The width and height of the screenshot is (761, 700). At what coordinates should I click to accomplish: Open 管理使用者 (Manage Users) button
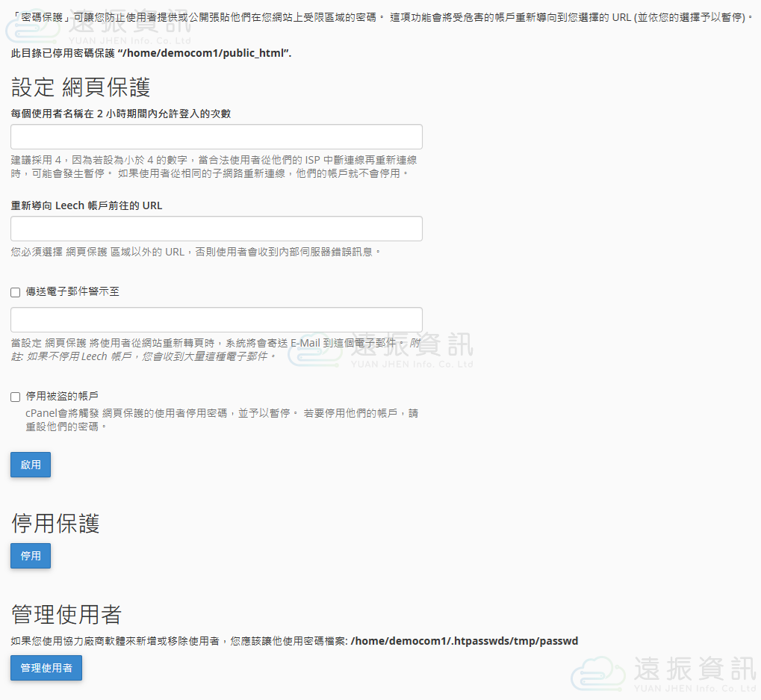46,668
